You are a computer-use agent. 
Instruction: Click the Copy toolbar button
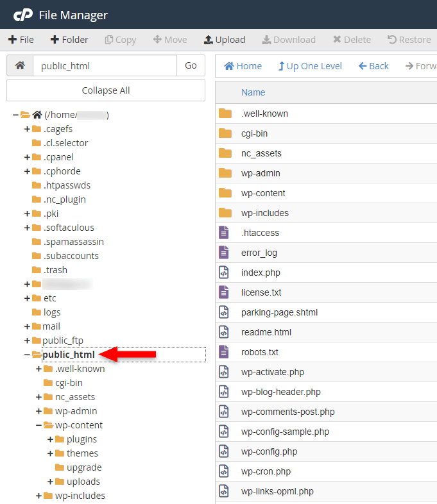pyautogui.click(x=121, y=40)
